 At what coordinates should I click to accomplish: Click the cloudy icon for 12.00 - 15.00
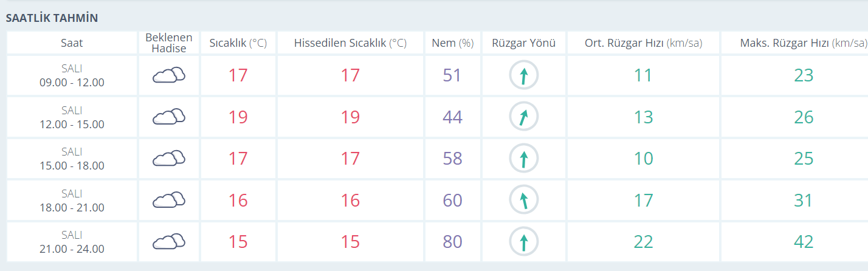tap(168, 117)
